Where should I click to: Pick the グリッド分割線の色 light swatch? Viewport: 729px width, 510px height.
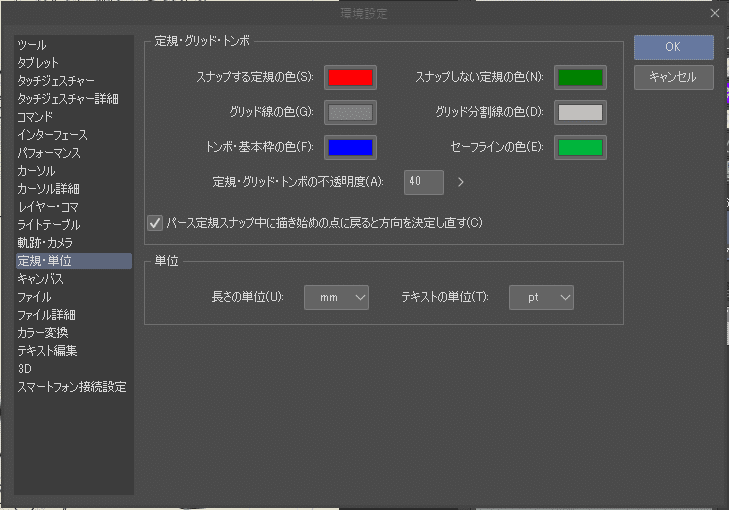[580, 113]
